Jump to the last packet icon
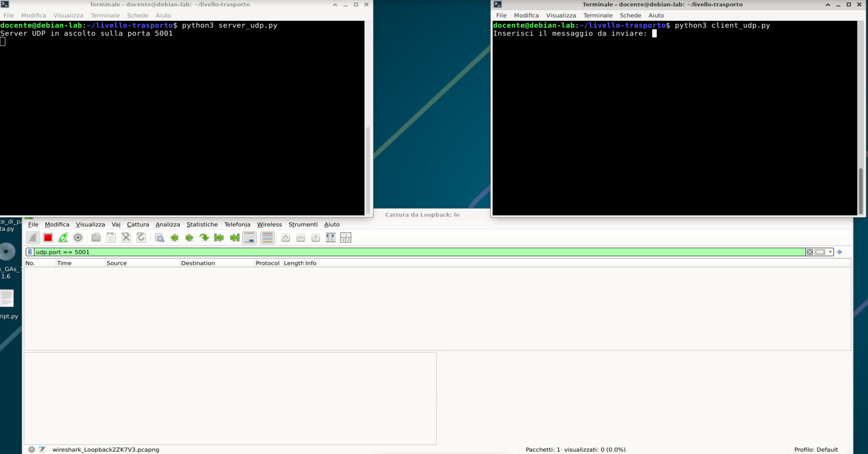The width and height of the screenshot is (868, 454). pyautogui.click(x=235, y=238)
